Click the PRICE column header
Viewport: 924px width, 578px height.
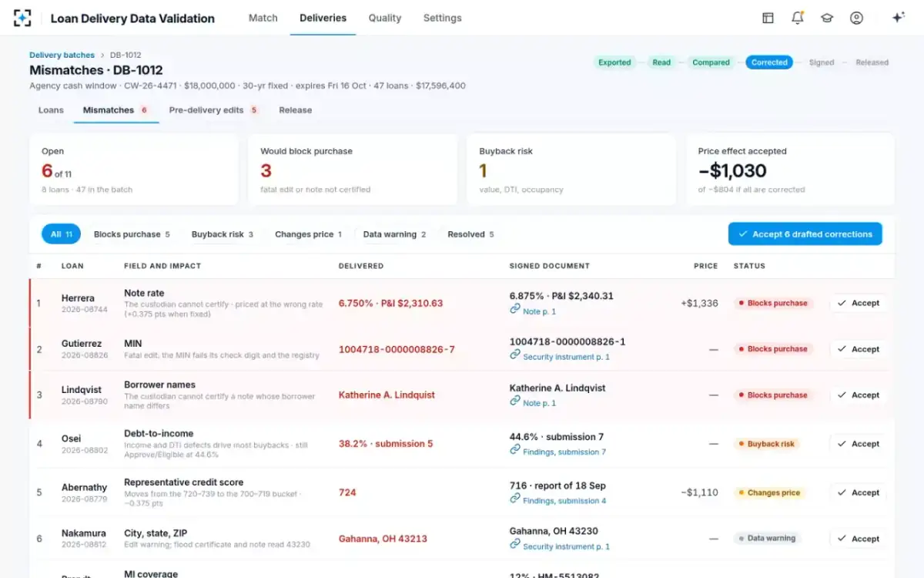pyautogui.click(x=705, y=266)
